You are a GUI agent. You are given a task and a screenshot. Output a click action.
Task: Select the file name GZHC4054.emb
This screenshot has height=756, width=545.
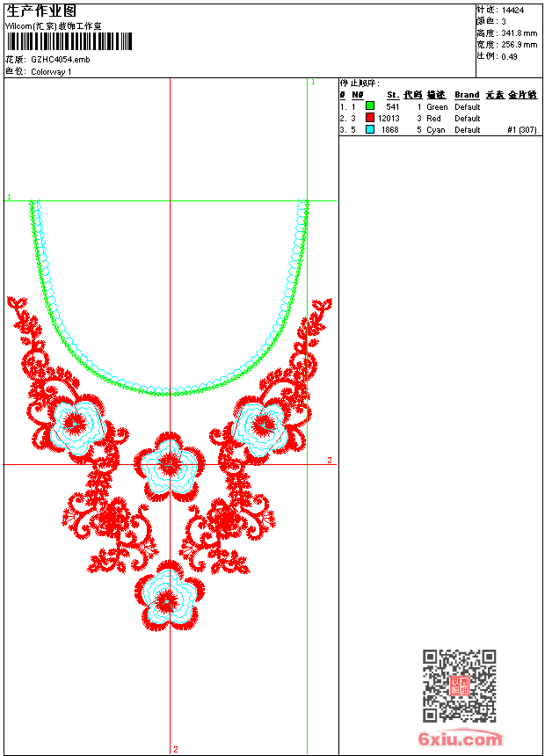61,60
